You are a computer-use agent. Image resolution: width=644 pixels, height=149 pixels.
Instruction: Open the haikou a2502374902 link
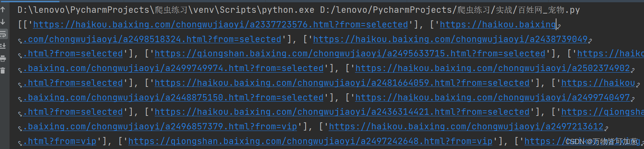[493, 68]
